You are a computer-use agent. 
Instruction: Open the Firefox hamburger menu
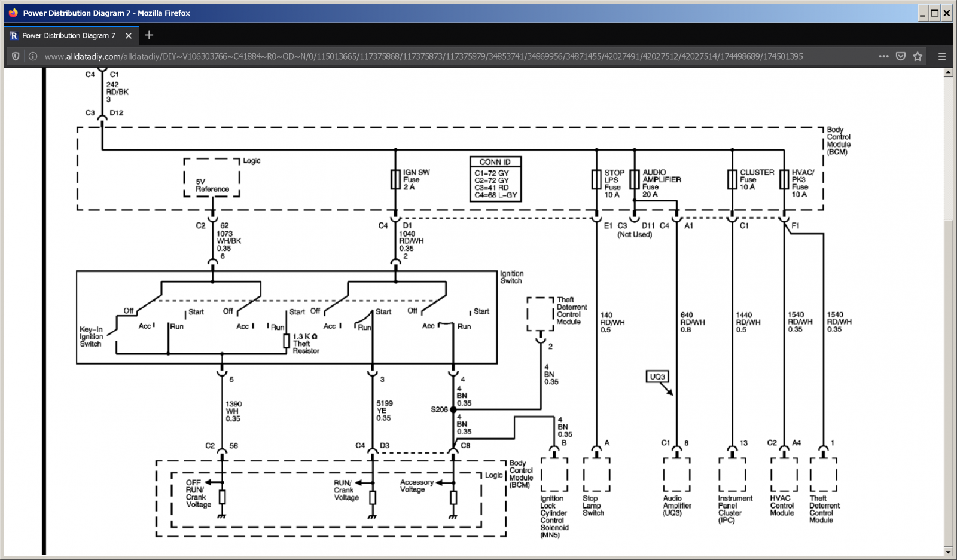[942, 56]
